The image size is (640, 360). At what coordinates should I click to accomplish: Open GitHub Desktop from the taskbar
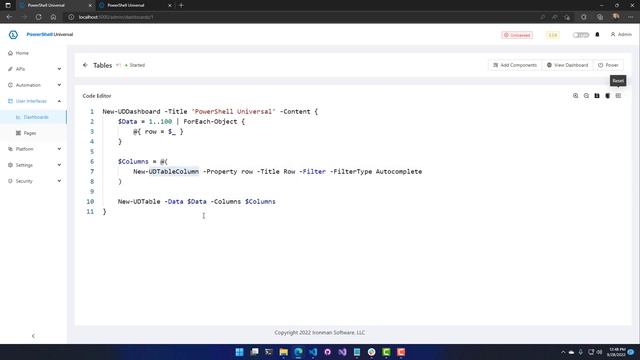click(328, 352)
